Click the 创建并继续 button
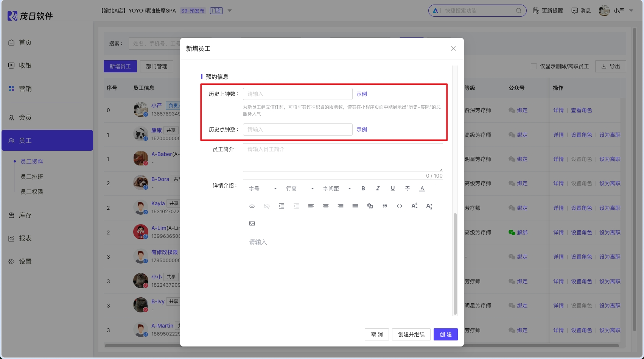This screenshot has width=644, height=359. pyautogui.click(x=411, y=334)
